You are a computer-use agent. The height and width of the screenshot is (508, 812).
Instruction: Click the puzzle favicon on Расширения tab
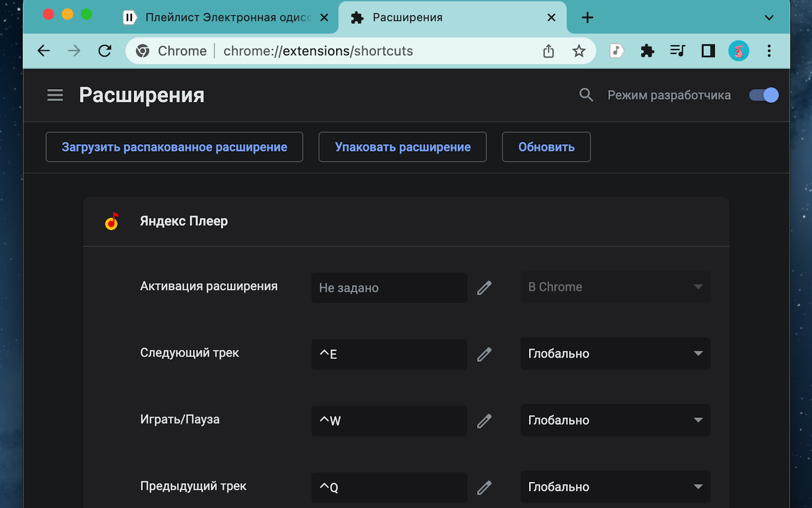coord(357,18)
